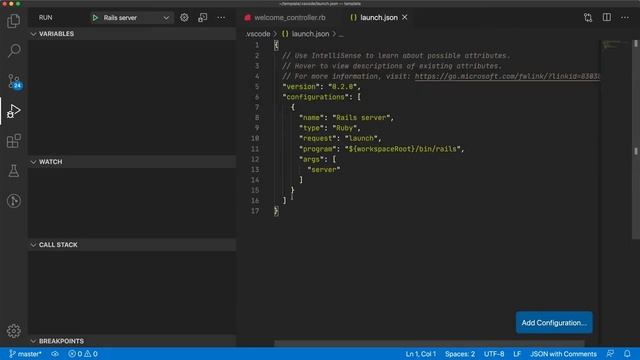Click the "type": "Ruby" line
The height and width of the screenshot is (360, 640).
[330, 128]
